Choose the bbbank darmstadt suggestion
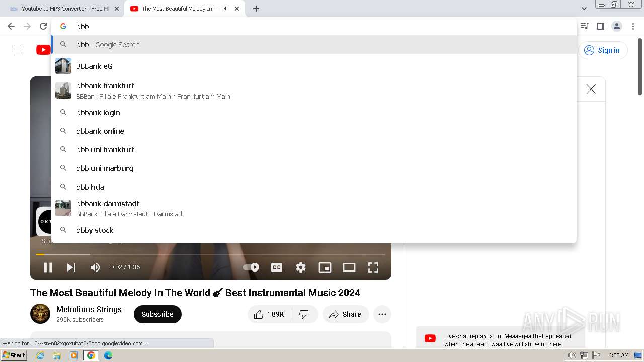The height and width of the screenshot is (362, 644). tap(314, 208)
